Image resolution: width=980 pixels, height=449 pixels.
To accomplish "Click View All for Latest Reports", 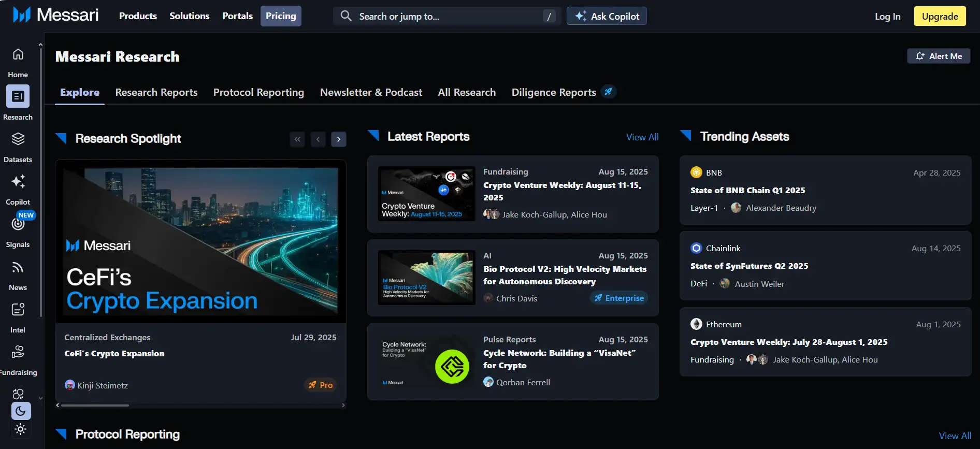I will pos(642,137).
